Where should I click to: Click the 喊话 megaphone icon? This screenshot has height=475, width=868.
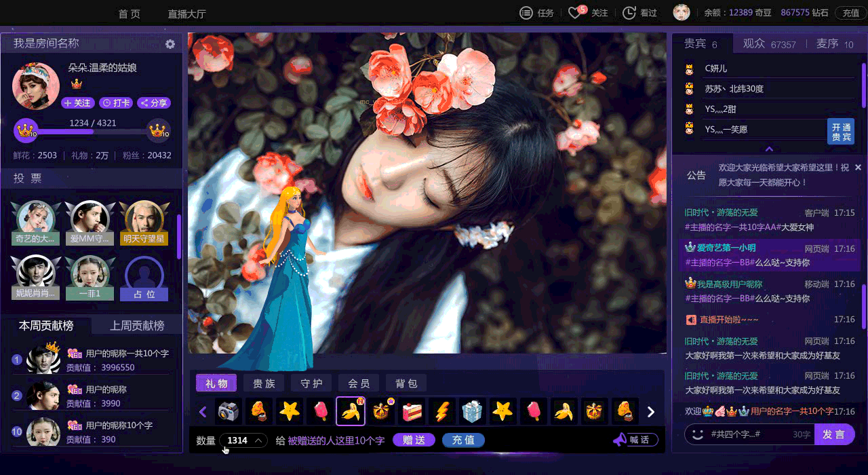(619, 440)
